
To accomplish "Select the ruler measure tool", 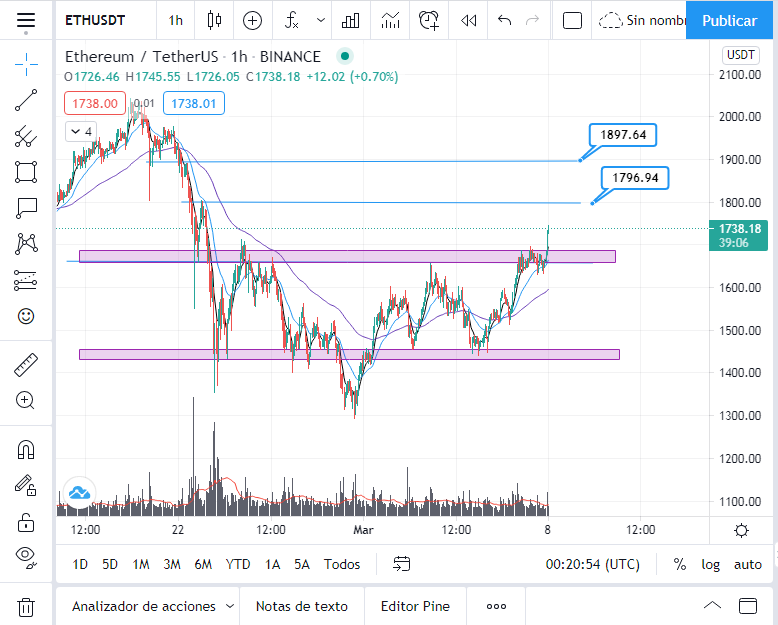I will click(x=26, y=365).
